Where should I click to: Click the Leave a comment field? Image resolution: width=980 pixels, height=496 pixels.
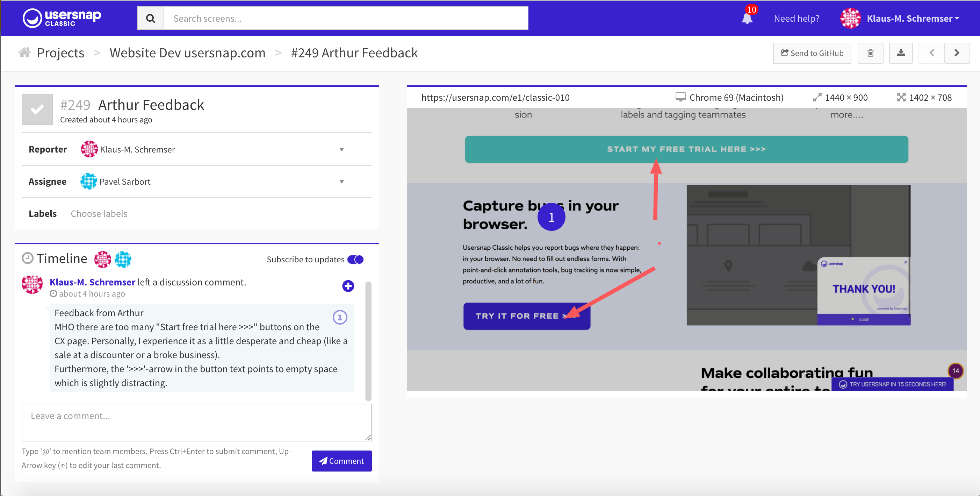coord(196,423)
